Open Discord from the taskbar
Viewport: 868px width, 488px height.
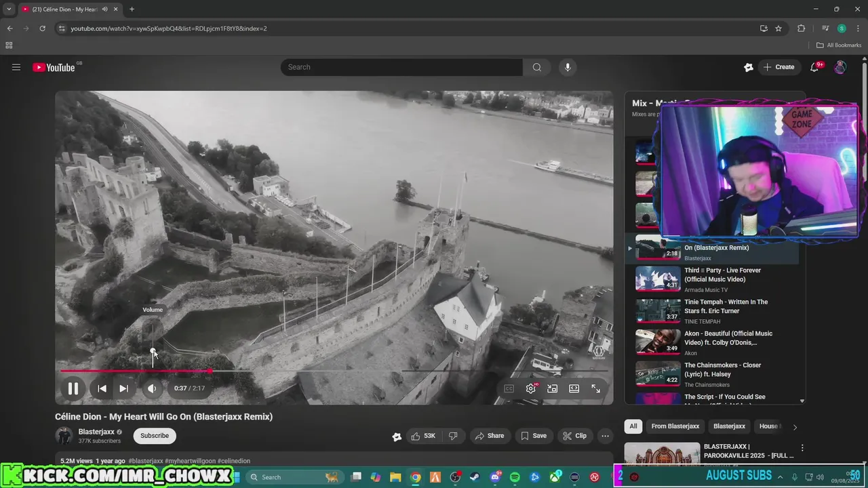coord(495,477)
